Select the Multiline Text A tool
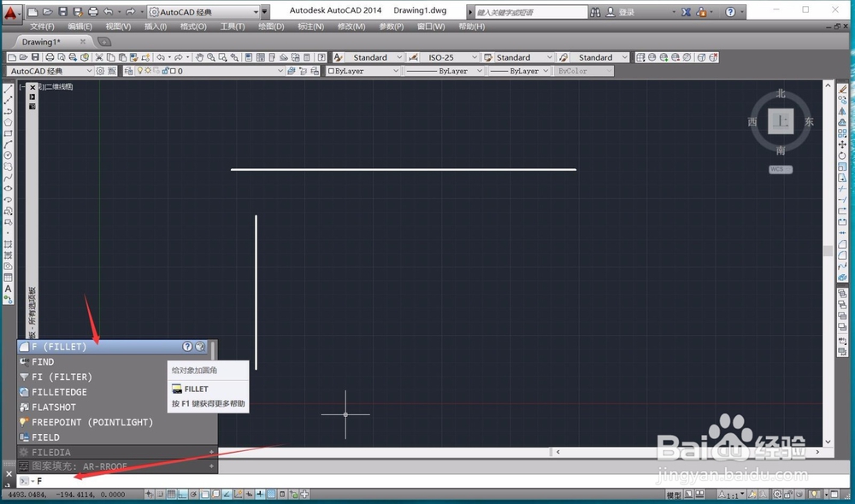Viewport: 855px width, 504px height. click(x=9, y=289)
